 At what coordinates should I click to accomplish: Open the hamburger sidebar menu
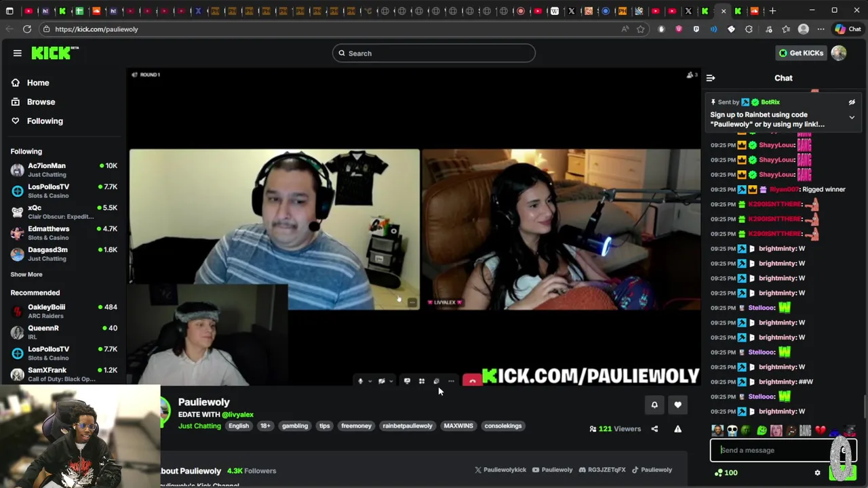point(18,53)
